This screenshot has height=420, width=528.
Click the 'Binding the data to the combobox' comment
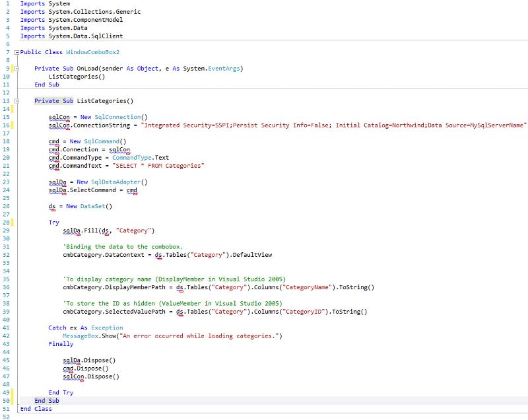(123, 246)
